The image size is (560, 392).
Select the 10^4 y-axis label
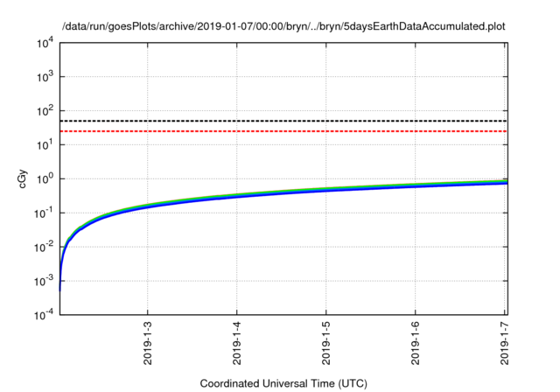45,43
